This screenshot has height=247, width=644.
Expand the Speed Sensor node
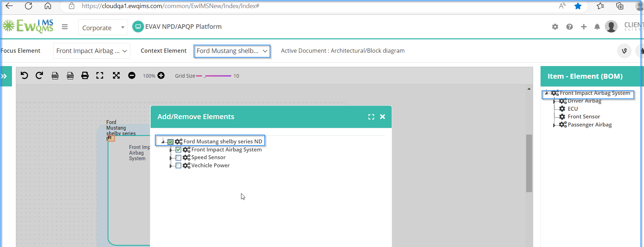171,158
